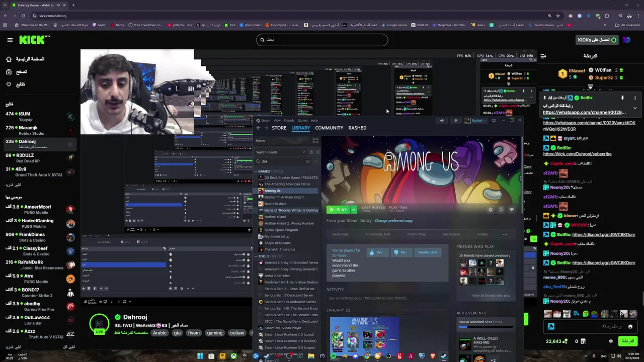Open Steam Big Picture display icon
The image size is (644, 362).
pos(494,121)
